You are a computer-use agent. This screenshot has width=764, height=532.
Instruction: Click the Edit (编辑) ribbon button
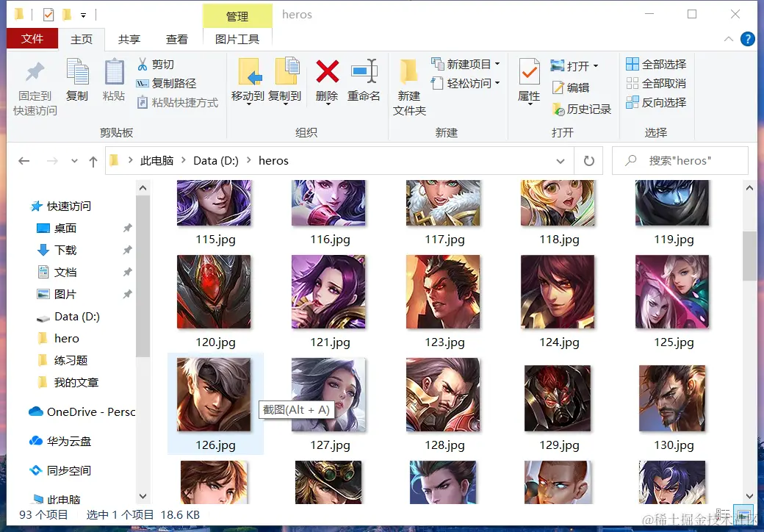(x=571, y=87)
